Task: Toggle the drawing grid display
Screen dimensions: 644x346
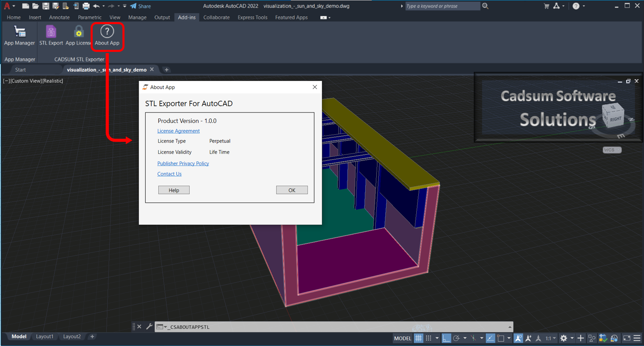Action: pyautogui.click(x=419, y=338)
